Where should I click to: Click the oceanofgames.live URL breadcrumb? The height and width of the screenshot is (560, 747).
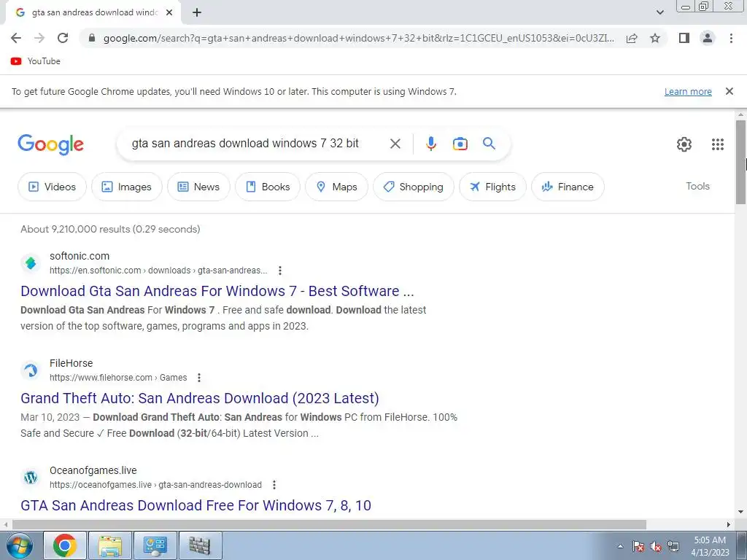pos(155,485)
